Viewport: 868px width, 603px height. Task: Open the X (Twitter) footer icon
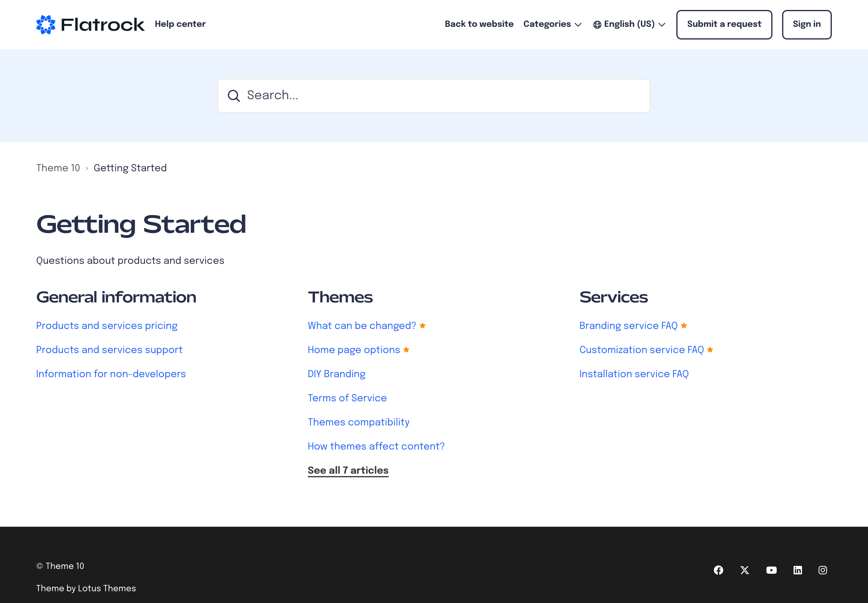click(745, 570)
